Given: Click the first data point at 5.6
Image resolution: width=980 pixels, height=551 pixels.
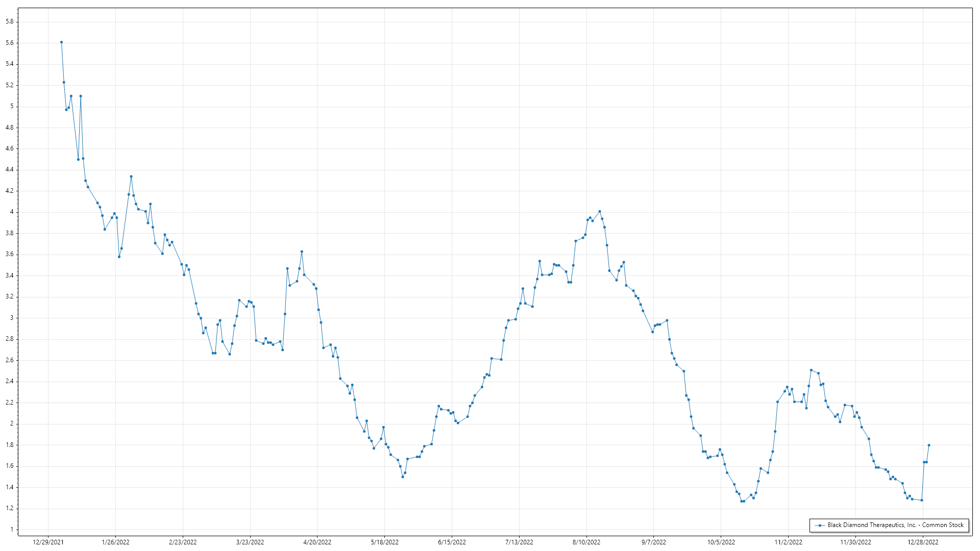Looking at the screenshot, I should [61, 42].
